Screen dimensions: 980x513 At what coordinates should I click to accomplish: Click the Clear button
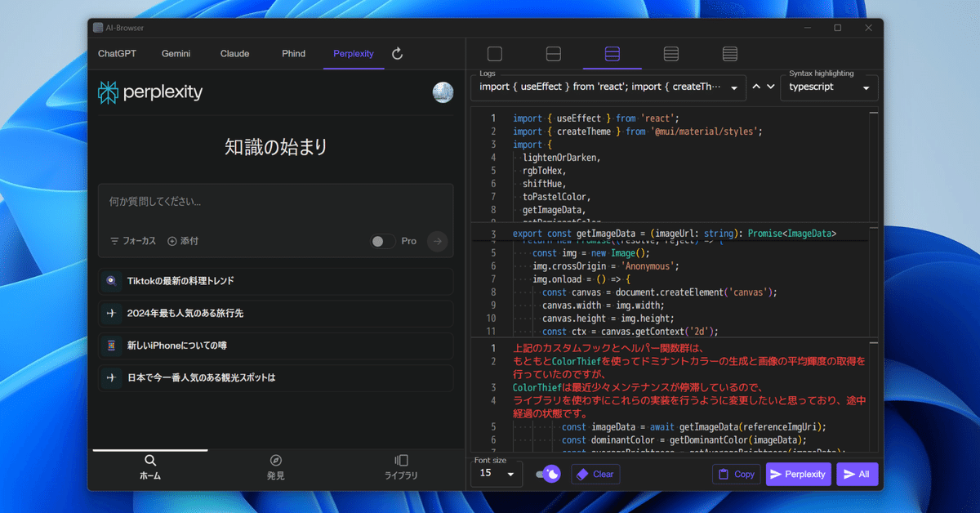pos(595,474)
